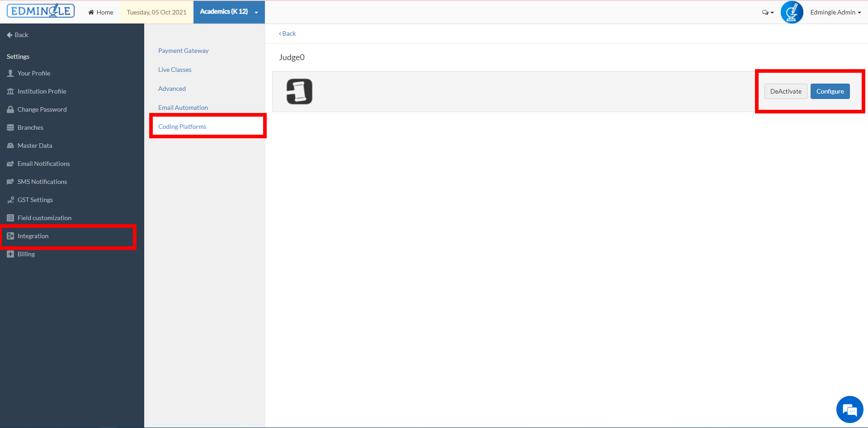Select Change Password in sidebar
The width and height of the screenshot is (868, 428).
pyautogui.click(x=42, y=109)
